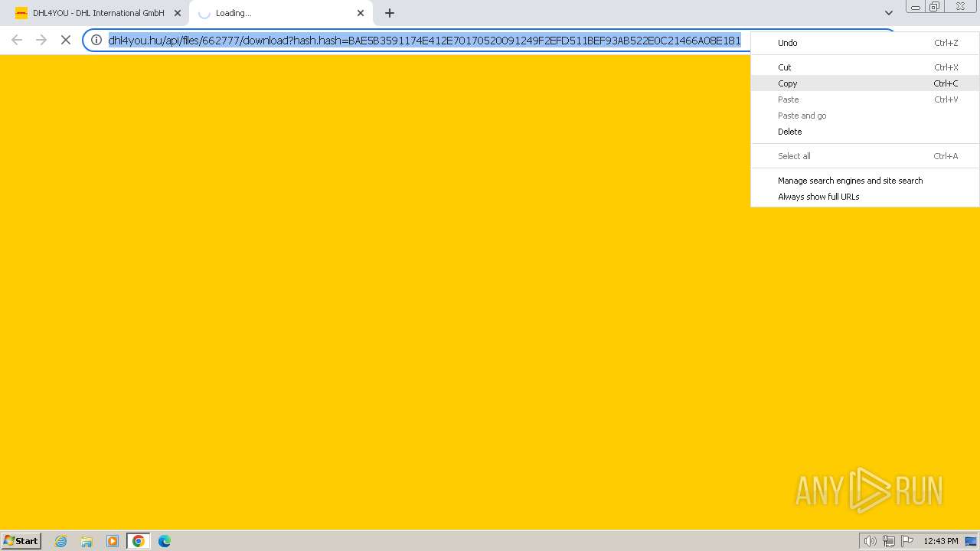
Task: Stop loading the page
Action: coord(66,40)
